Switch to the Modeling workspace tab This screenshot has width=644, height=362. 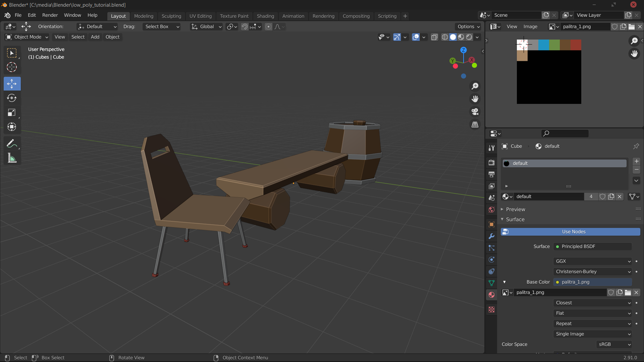tap(143, 16)
